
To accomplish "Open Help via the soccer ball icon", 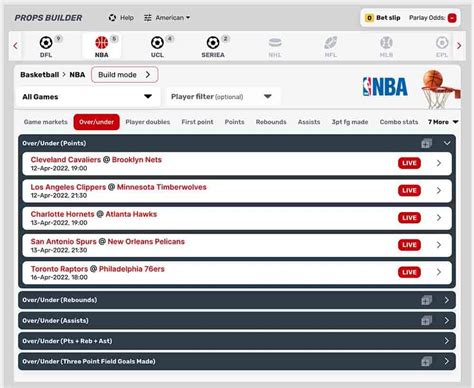I will [112, 18].
